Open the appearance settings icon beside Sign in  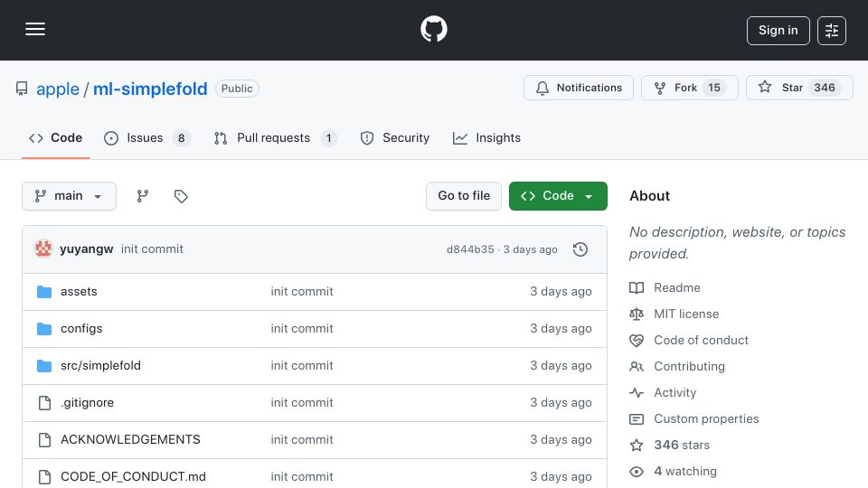[832, 31]
